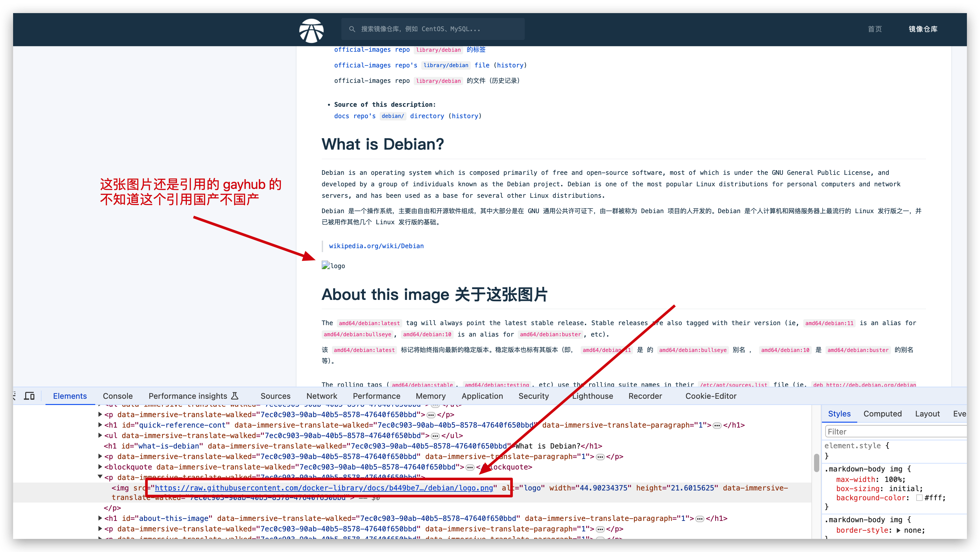
Task: Expand the blockquote node
Action: click(100, 467)
